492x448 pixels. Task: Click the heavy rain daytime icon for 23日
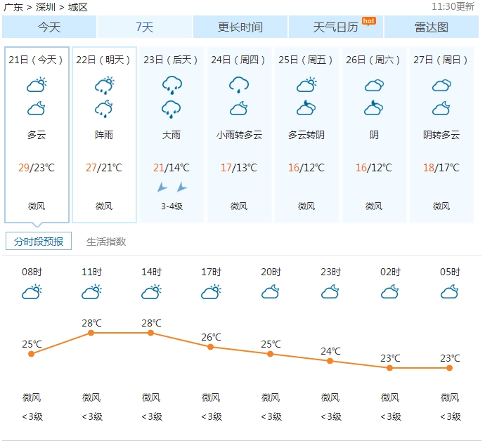coord(171,85)
